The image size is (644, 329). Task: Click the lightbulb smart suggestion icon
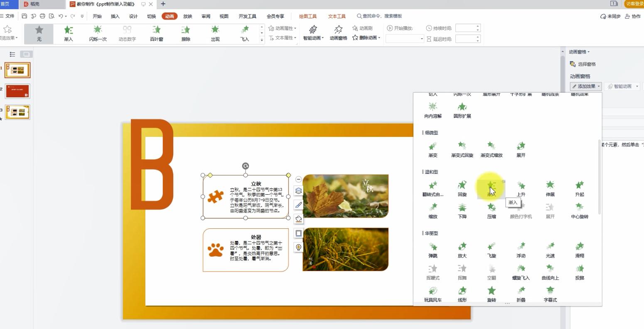tap(298, 247)
